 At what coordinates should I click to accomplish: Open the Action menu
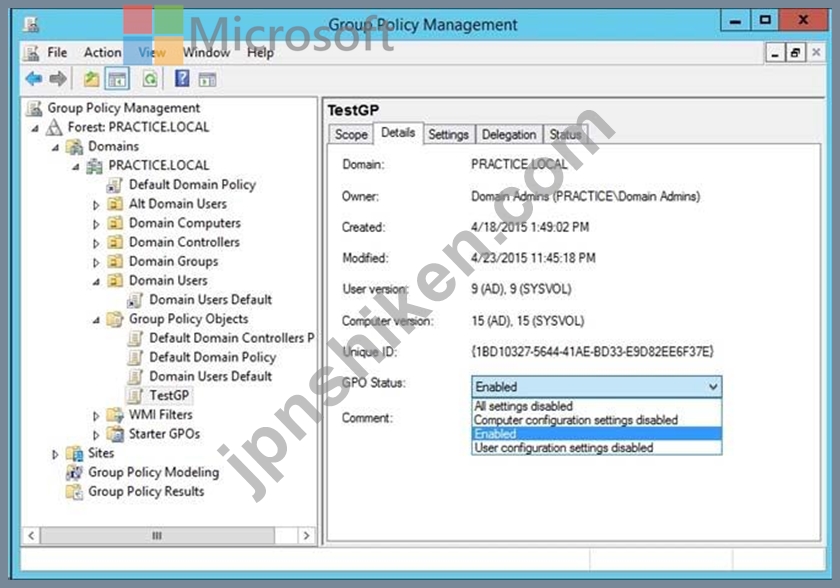click(x=102, y=52)
